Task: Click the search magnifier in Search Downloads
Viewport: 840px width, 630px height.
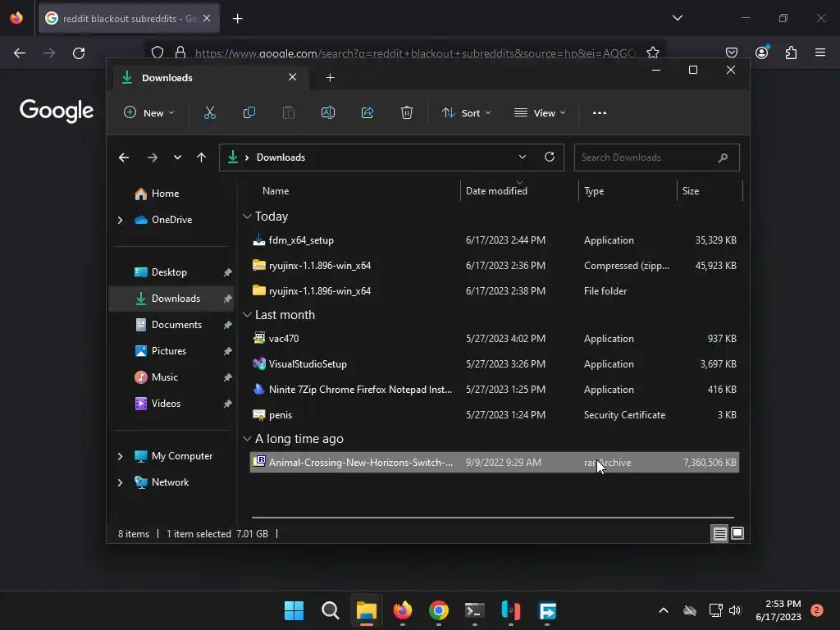Action: pyautogui.click(x=723, y=157)
